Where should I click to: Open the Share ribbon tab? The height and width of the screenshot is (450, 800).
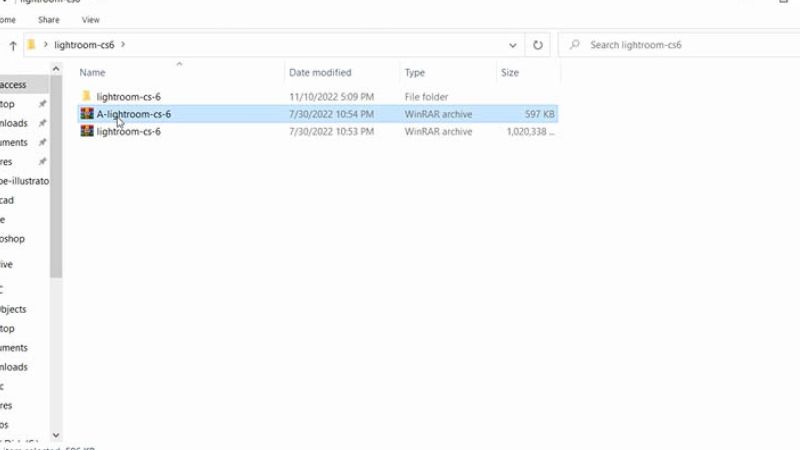pyautogui.click(x=48, y=19)
